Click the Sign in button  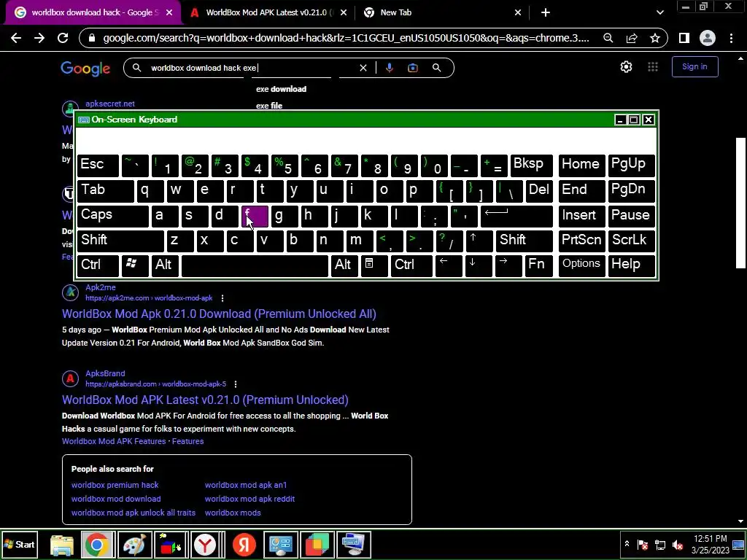pos(694,66)
